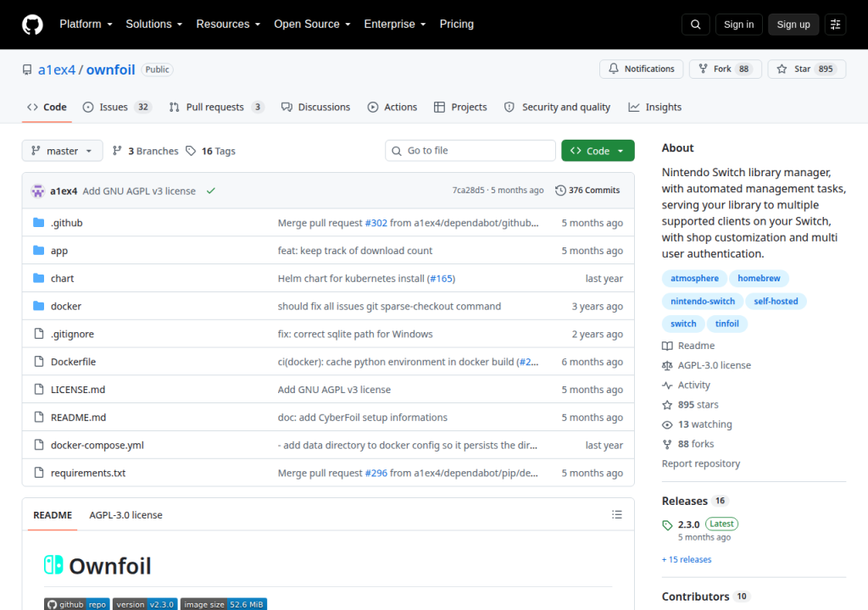View 16 Tags list

210,151
